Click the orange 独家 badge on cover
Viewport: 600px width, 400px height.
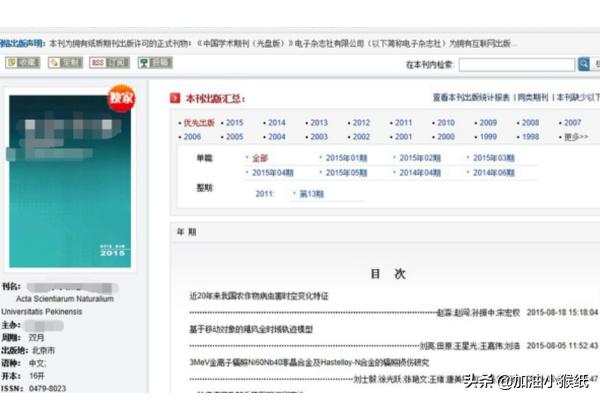click(x=122, y=99)
